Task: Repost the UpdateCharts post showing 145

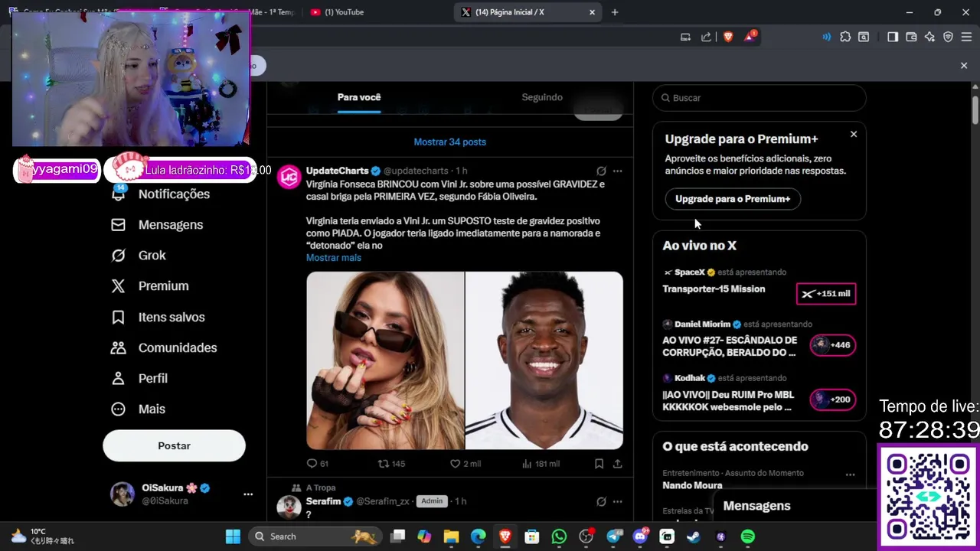Action: coord(391,464)
